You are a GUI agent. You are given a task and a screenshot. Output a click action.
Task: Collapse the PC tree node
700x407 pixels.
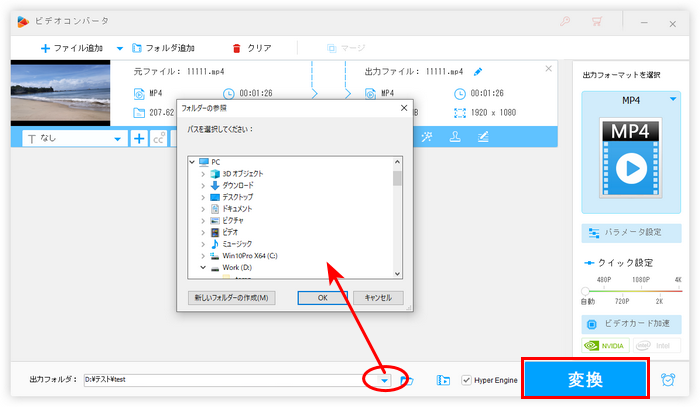tap(192, 162)
